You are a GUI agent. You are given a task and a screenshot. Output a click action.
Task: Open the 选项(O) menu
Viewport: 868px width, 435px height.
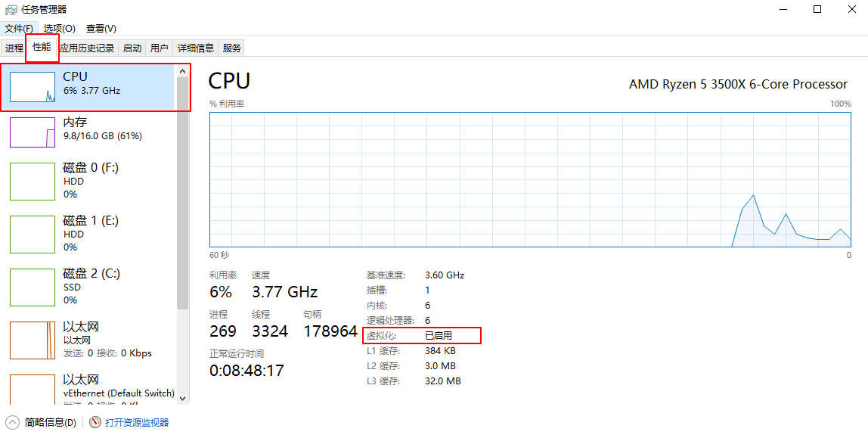click(59, 28)
